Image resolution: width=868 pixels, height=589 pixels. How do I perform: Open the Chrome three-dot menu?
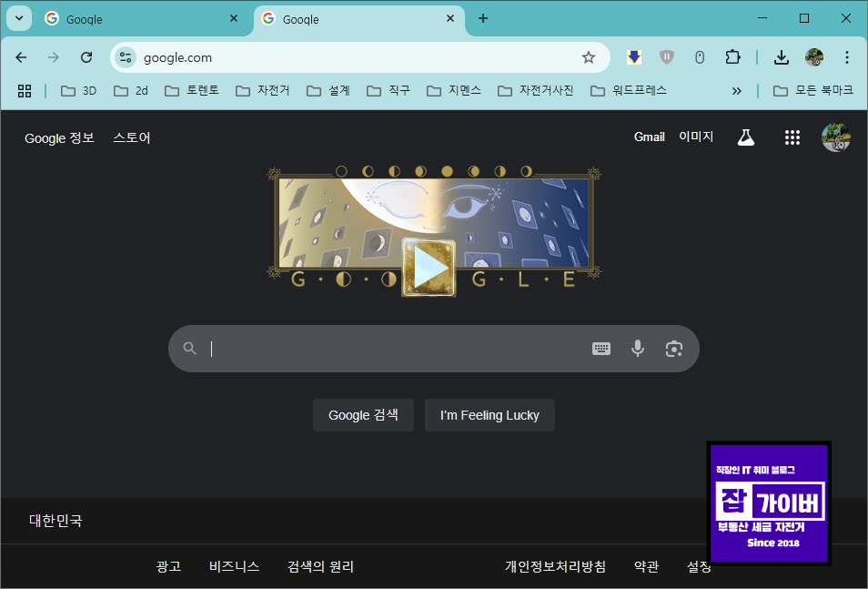point(846,57)
